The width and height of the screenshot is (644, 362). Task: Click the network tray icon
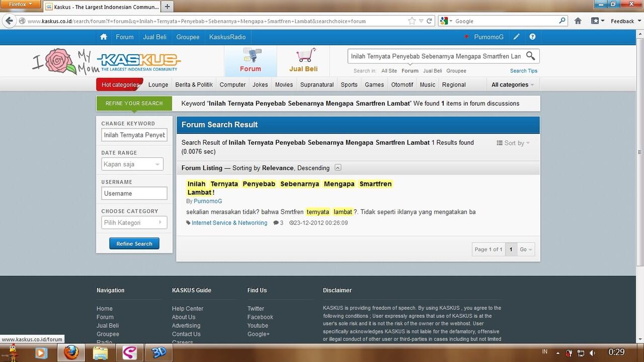pos(581,353)
